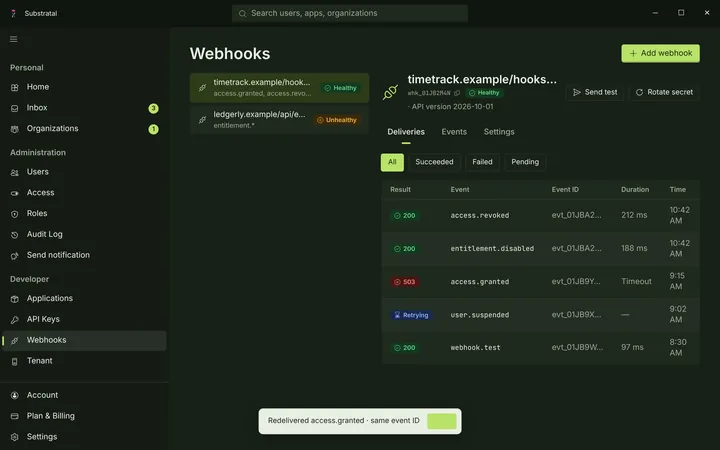The height and width of the screenshot is (450, 720).
Task: Switch to the Events tab
Action: tap(454, 132)
